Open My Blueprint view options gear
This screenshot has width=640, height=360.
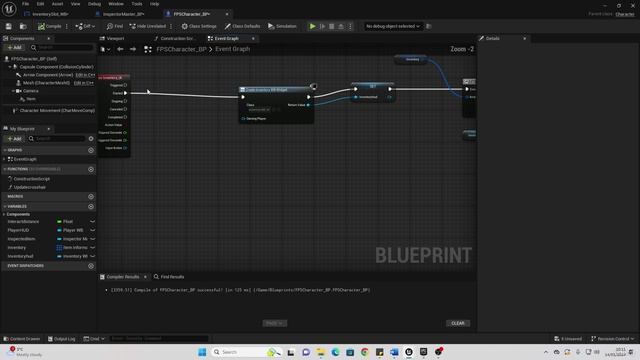pyautogui.click(x=91, y=139)
